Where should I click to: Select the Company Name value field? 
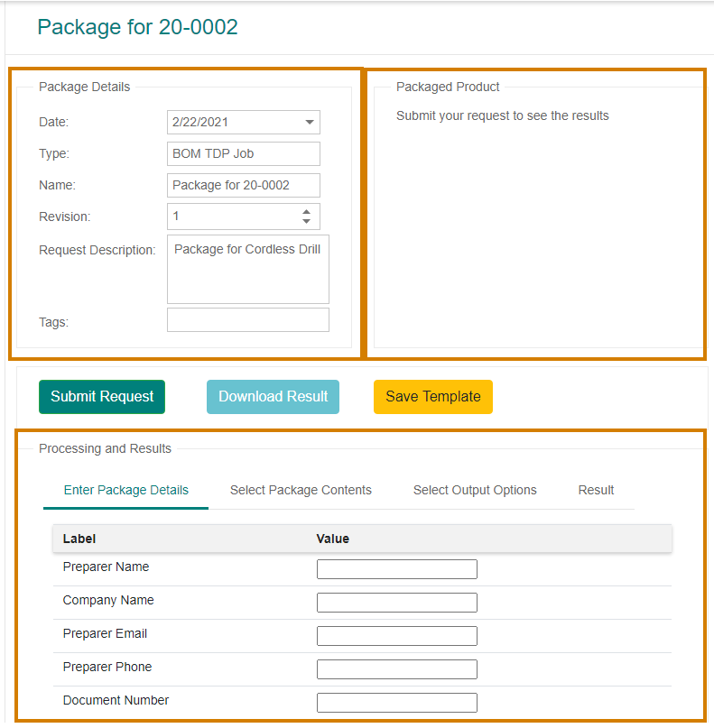(397, 603)
